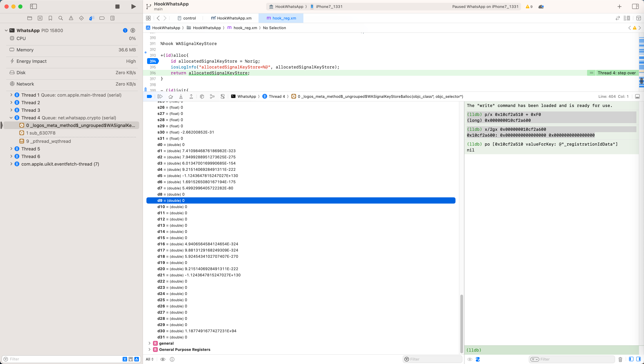The width and height of the screenshot is (644, 364).
Task: Choose the iPhone7_1331 run destination
Action: pyautogui.click(x=326, y=7)
